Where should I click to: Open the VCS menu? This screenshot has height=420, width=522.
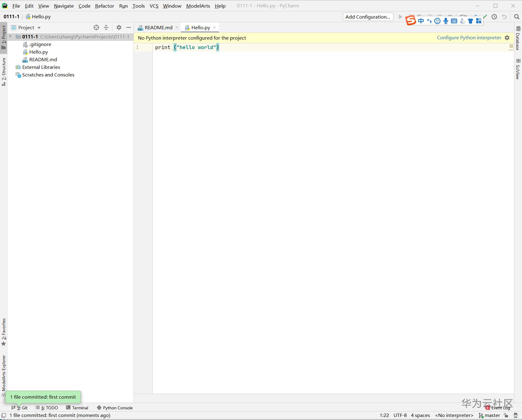[x=154, y=6]
